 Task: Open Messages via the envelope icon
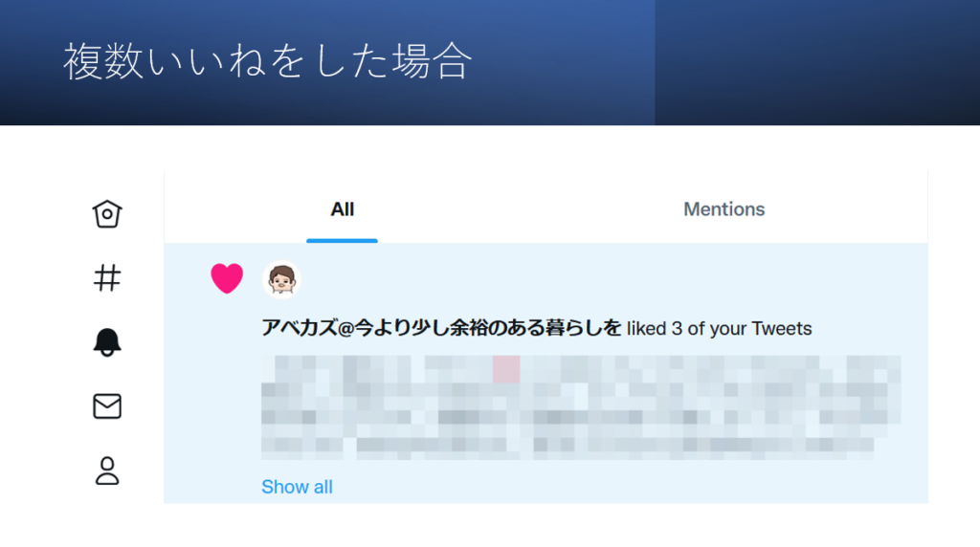[107, 406]
